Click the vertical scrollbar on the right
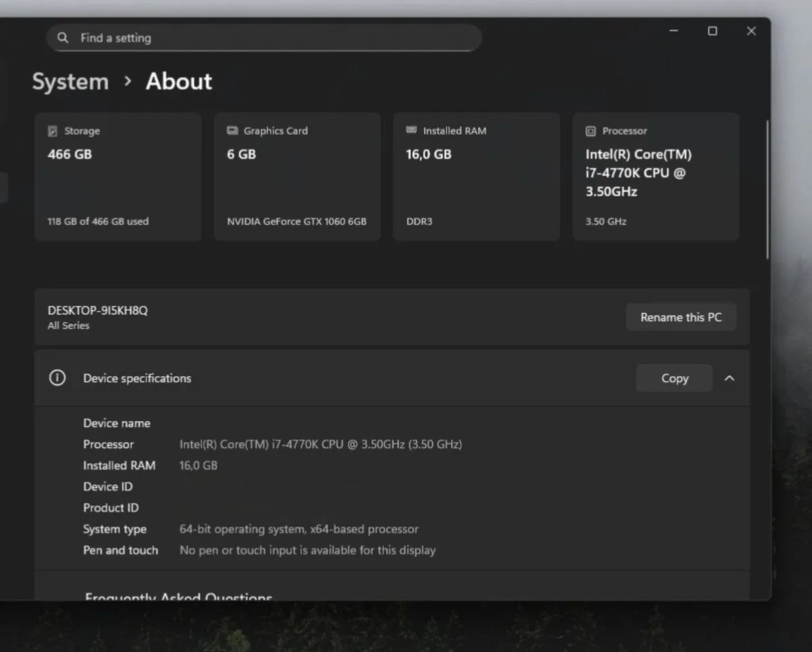812x652 pixels. [767, 190]
